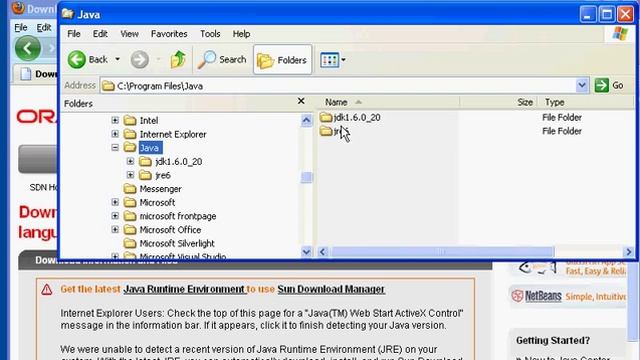The height and width of the screenshot is (360, 640).
Task: Click the warning triangle icon on webpage
Action: pos(47,289)
